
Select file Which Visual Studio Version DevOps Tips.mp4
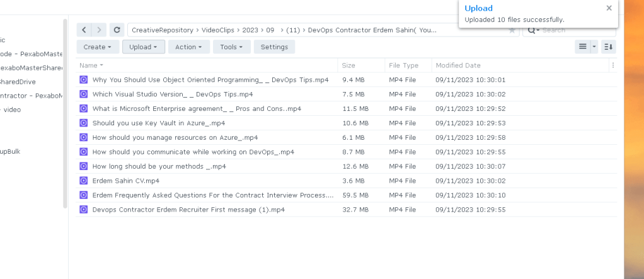tap(173, 94)
